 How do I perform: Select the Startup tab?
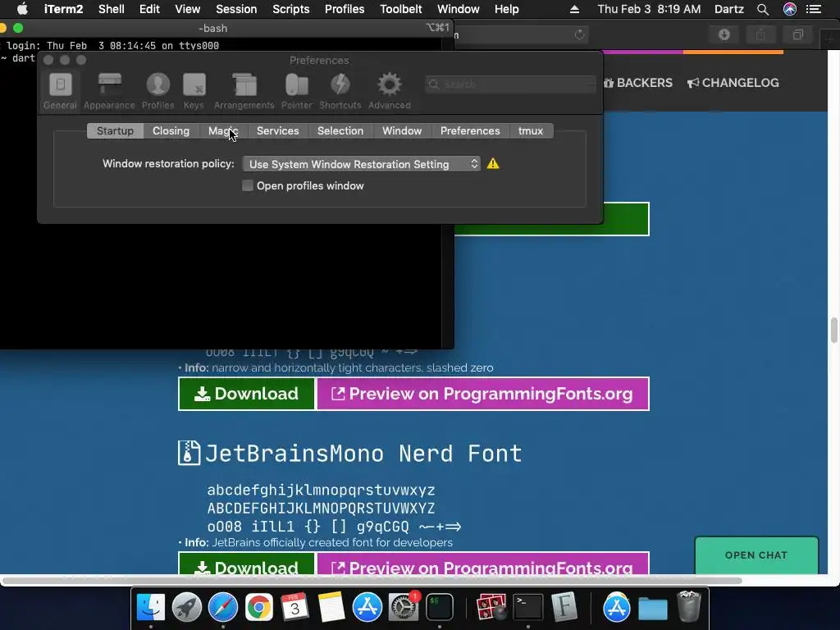click(x=115, y=130)
